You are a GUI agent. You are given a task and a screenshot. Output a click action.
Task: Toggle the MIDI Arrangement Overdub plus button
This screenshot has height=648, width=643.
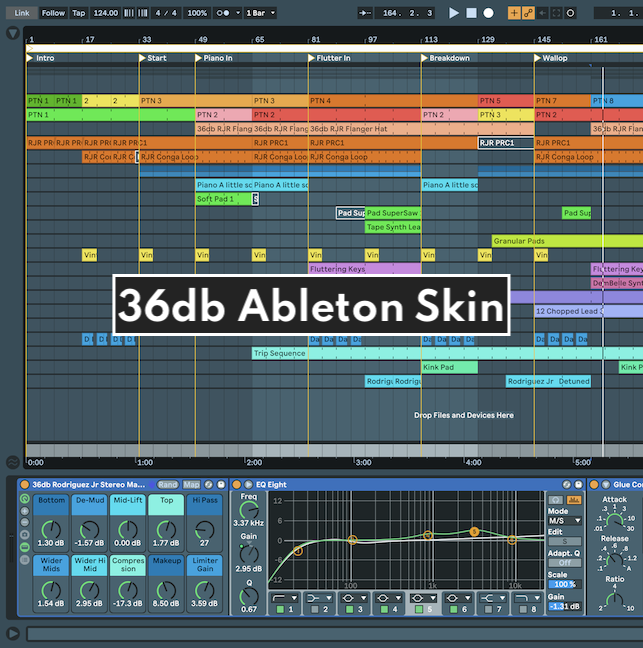point(514,13)
